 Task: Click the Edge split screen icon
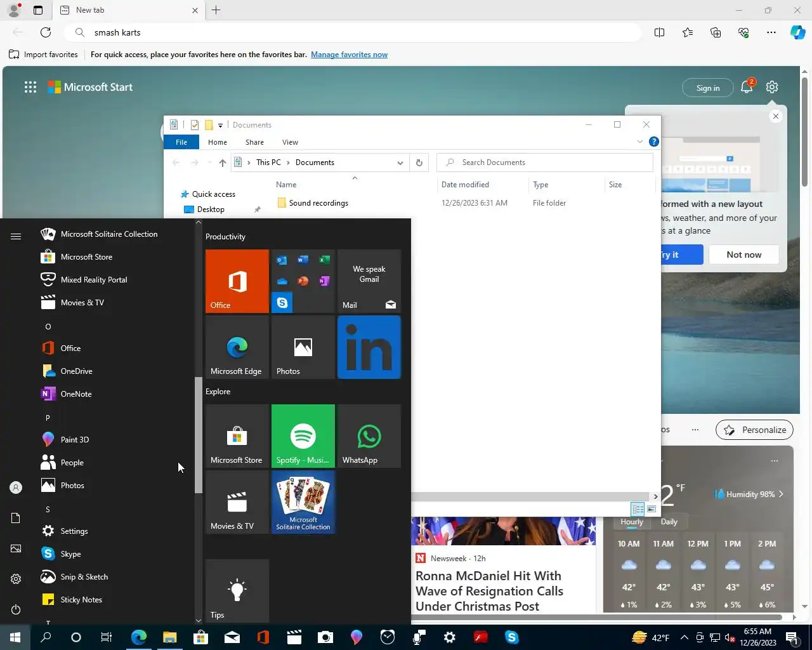pyautogui.click(x=659, y=32)
